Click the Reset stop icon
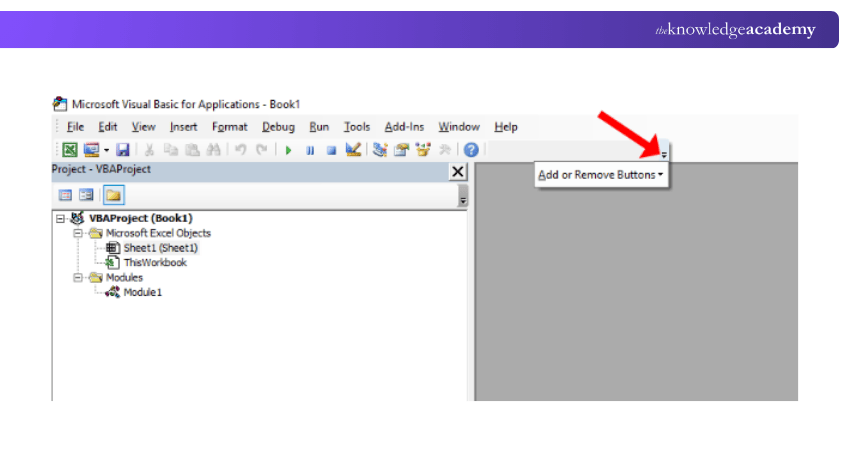850x450 pixels. click(x=330, y=150)
